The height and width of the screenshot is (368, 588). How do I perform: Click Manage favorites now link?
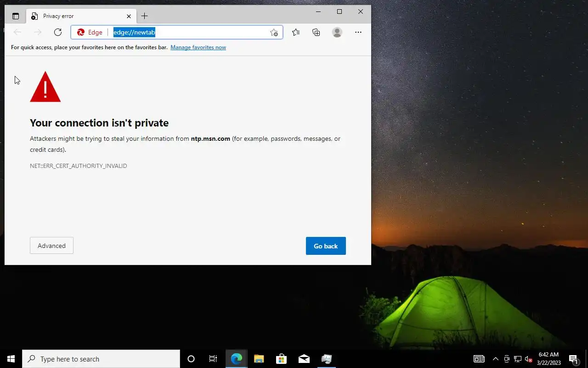[x=198, y=47]
